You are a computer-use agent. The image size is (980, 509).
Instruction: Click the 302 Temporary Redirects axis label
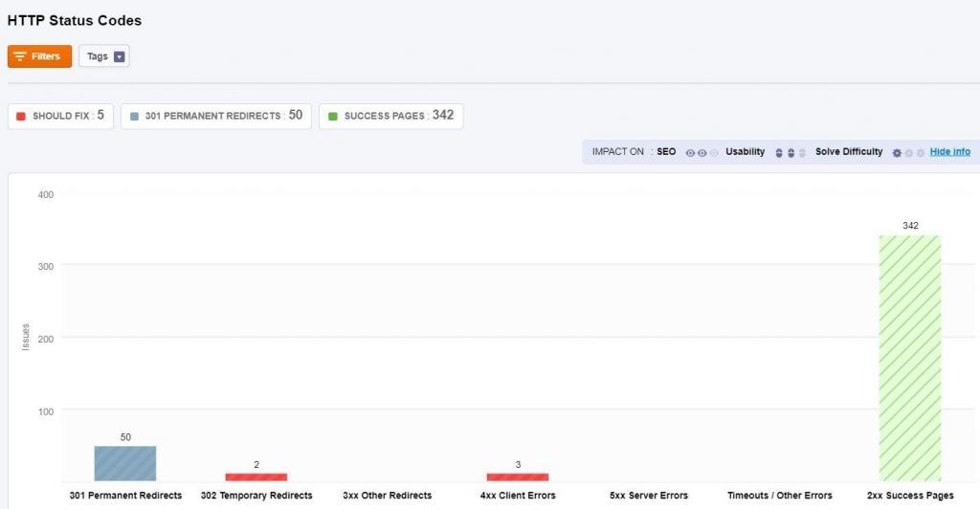click(256, 496)
